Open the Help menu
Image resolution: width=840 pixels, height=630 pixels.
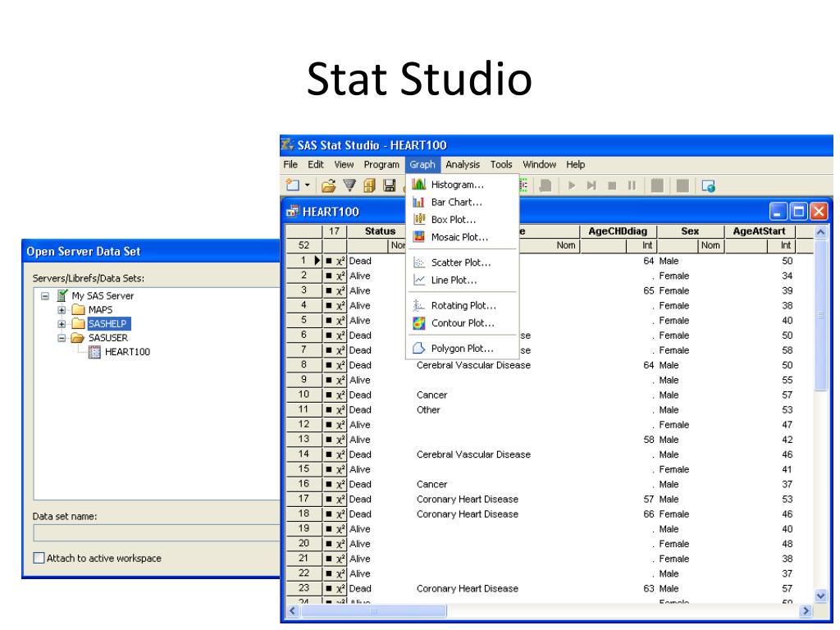575,164
